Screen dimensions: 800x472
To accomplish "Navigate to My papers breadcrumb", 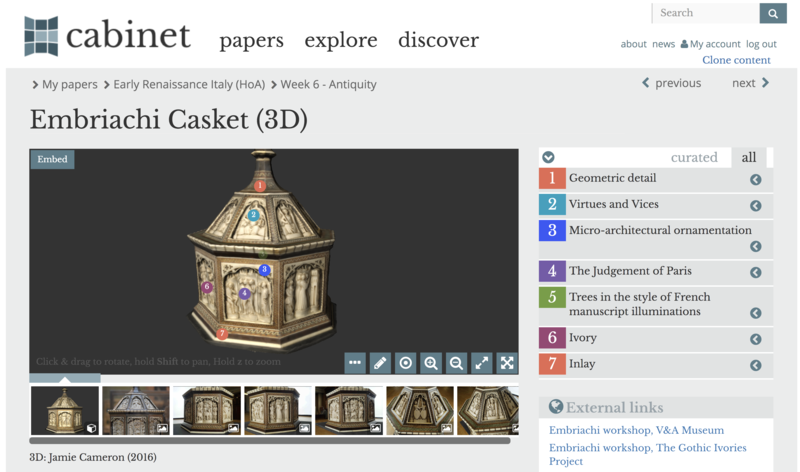I will pos(69,84).
